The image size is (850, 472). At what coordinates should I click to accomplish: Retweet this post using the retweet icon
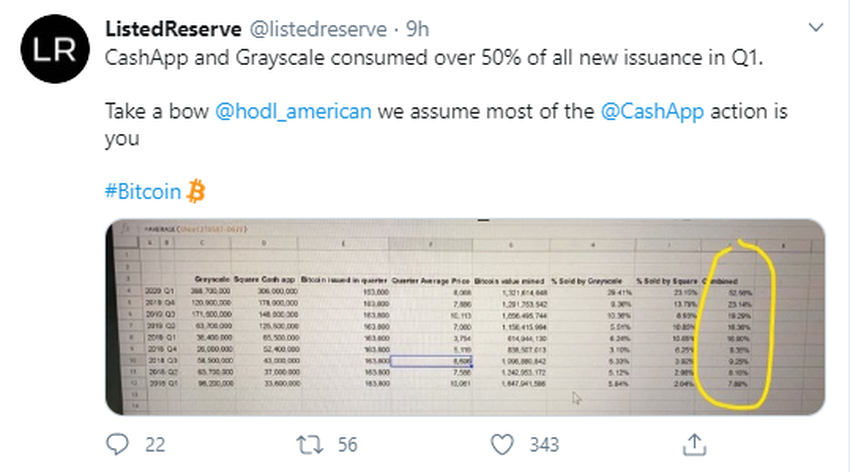point(310,445)
